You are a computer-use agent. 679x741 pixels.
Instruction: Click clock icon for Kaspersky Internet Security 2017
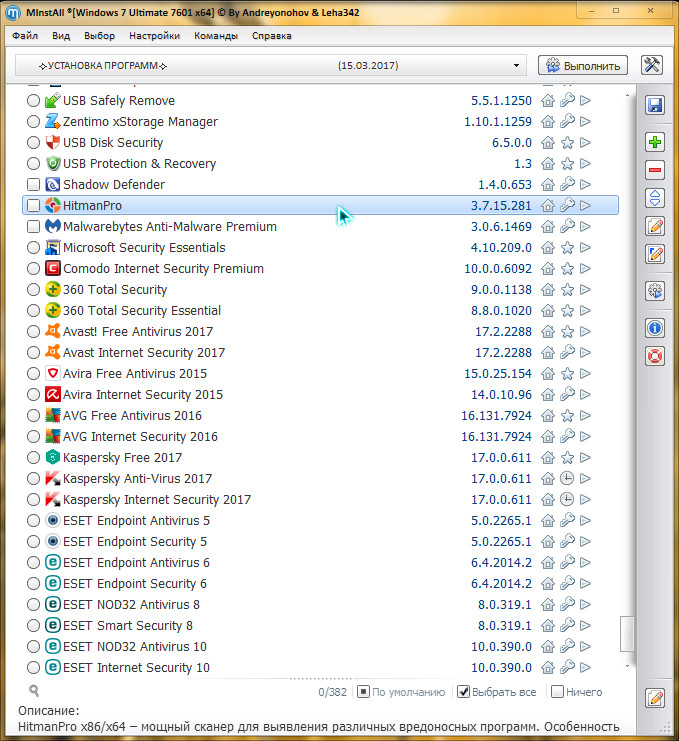(x=567, y=499)
